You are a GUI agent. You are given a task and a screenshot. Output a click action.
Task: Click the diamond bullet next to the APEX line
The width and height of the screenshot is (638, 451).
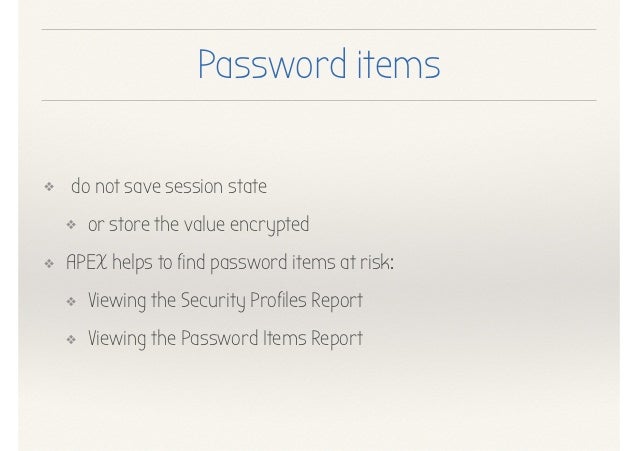(x=46, y=264)
